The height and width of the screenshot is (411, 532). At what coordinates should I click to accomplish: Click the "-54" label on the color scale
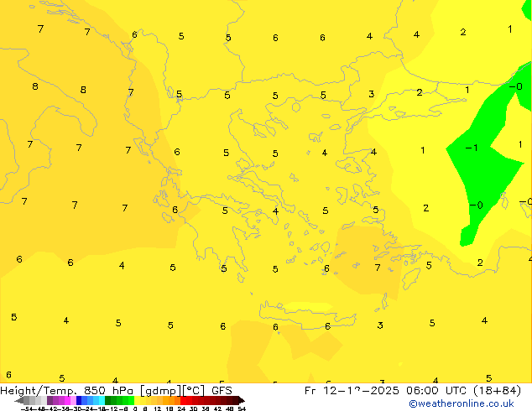click(27, 408)
